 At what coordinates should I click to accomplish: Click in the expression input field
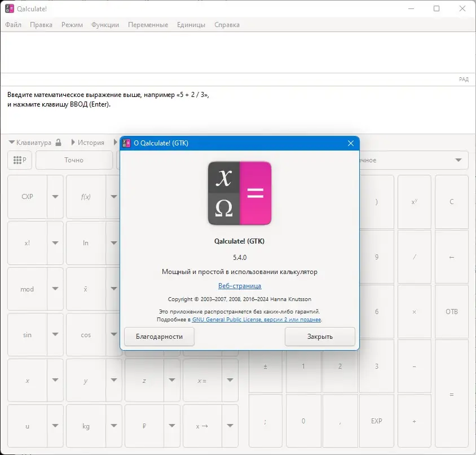coord(238,52)
